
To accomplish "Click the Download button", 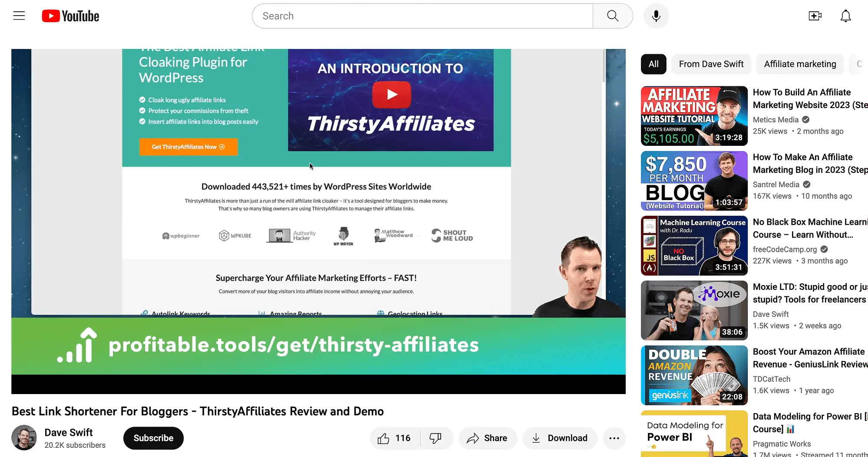I will 560,438.
